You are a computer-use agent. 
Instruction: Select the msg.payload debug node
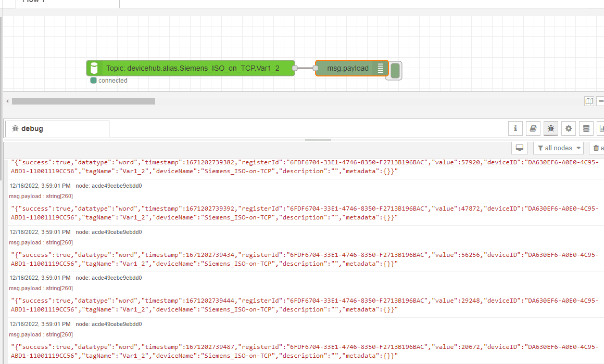coord(347,68)
